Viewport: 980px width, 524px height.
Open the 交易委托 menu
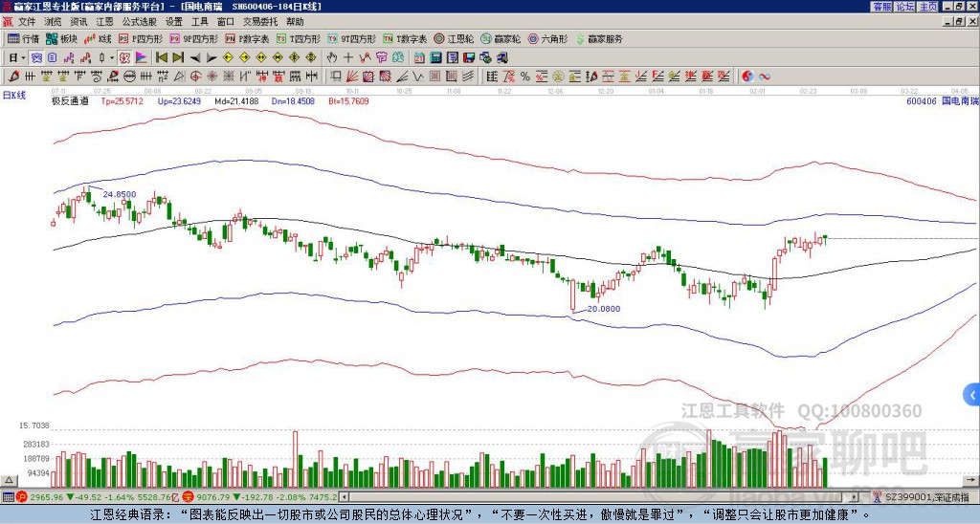click(260, 22)
